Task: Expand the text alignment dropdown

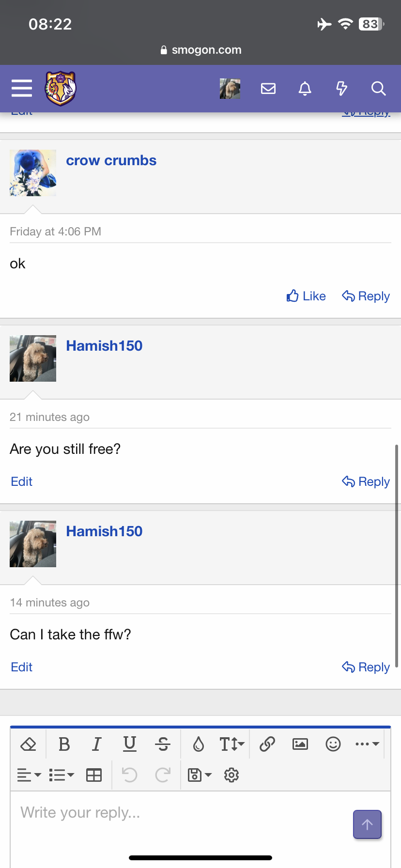Action: click(x=29, y=775)
